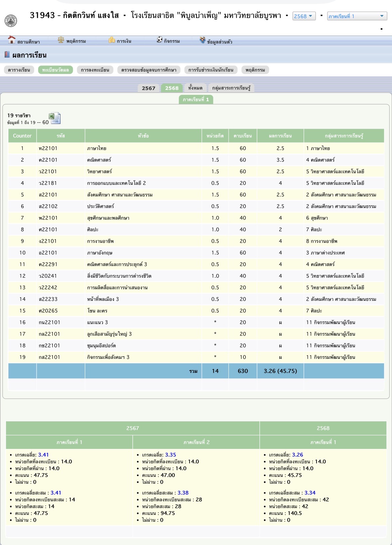Click the การลงทะเบียน button

(95, 70)
